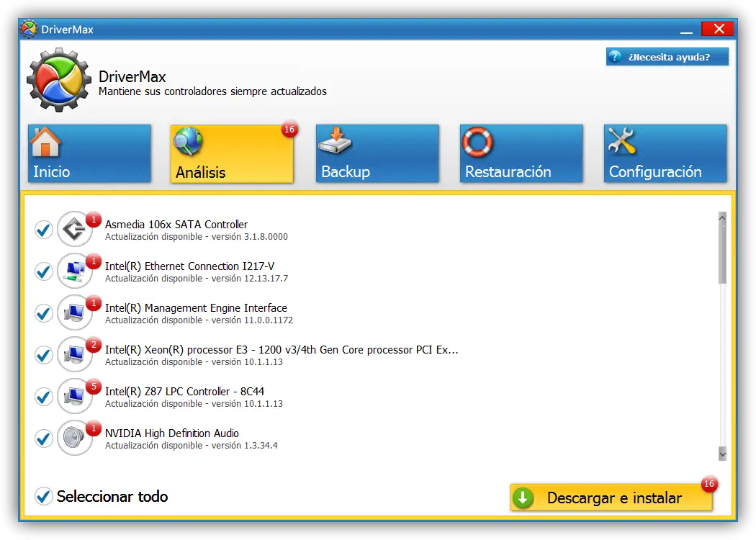
Task: Click the scrollbar down arrow
Action: tap(722, 454)
